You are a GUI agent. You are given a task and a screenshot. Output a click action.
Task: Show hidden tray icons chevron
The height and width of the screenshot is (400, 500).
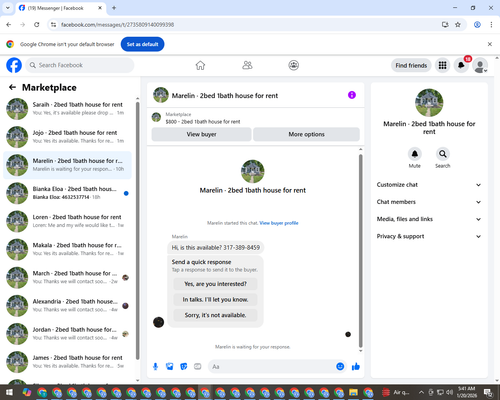[x=421, y=392]
